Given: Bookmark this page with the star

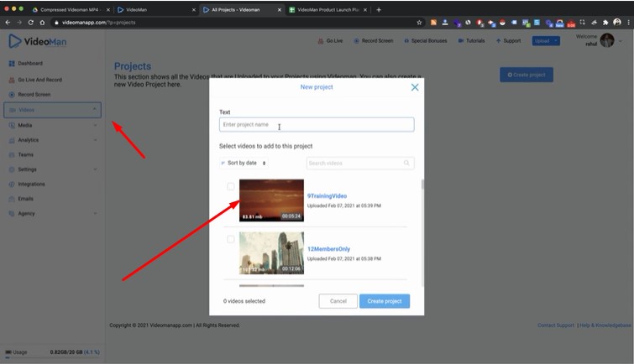Looking at the screenshot, I should (419, 23).
